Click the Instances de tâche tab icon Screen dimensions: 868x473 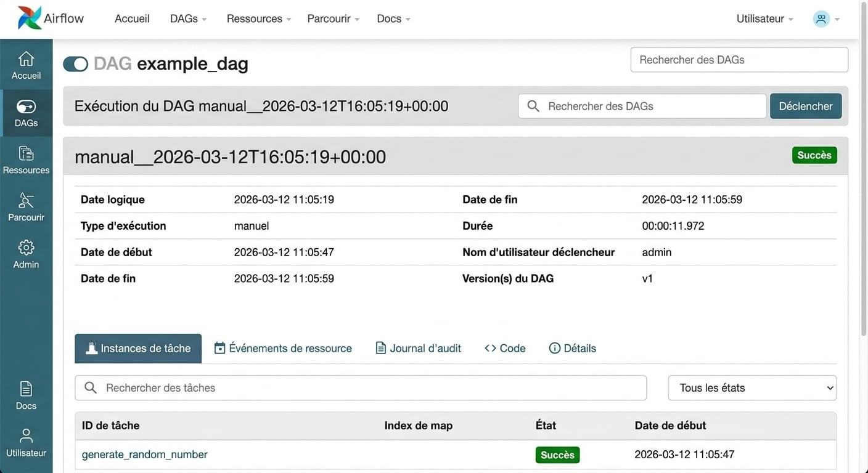click(92, 348)
